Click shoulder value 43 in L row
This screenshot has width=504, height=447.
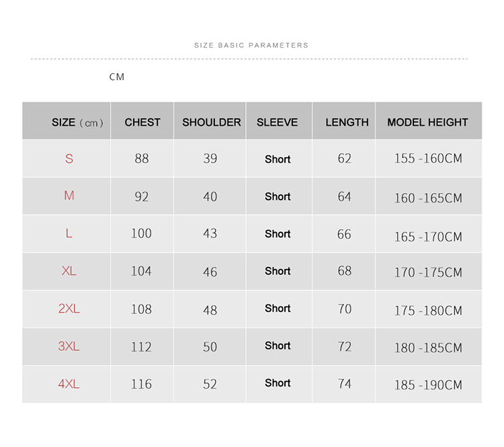[210, 233]
